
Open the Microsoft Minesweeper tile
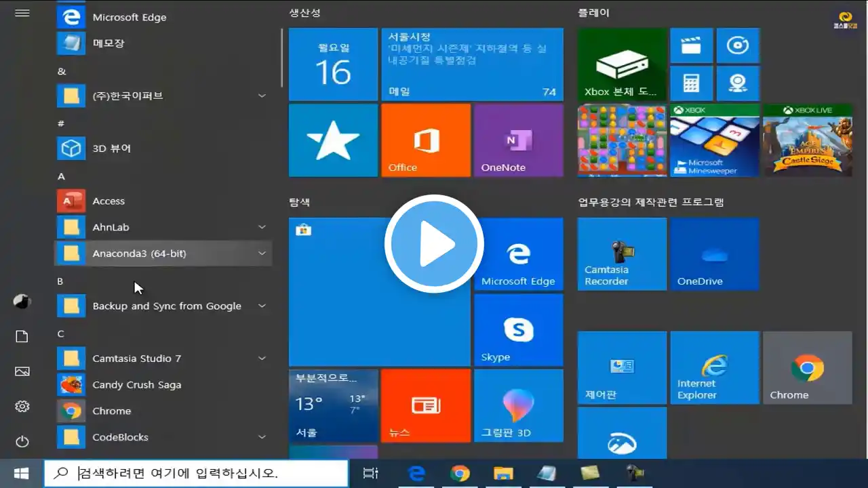[715, 140]
